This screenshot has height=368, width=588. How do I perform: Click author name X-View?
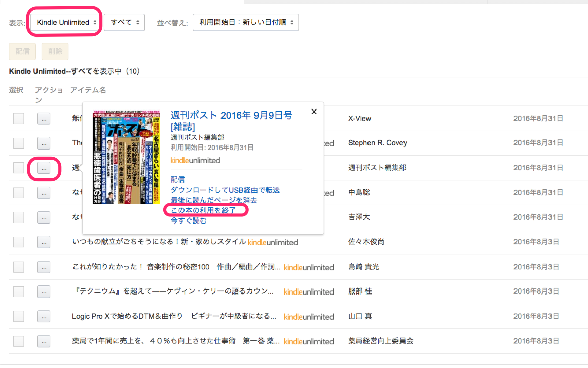(359, 119)
